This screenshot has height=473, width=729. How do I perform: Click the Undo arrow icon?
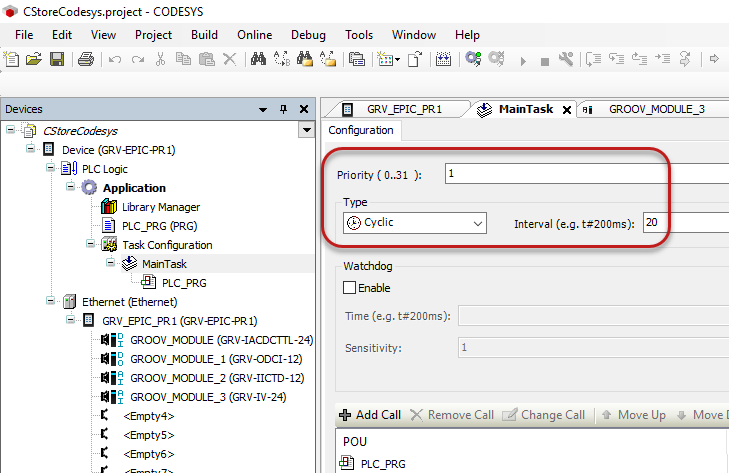pyautogui.click(x=114, y=60)
